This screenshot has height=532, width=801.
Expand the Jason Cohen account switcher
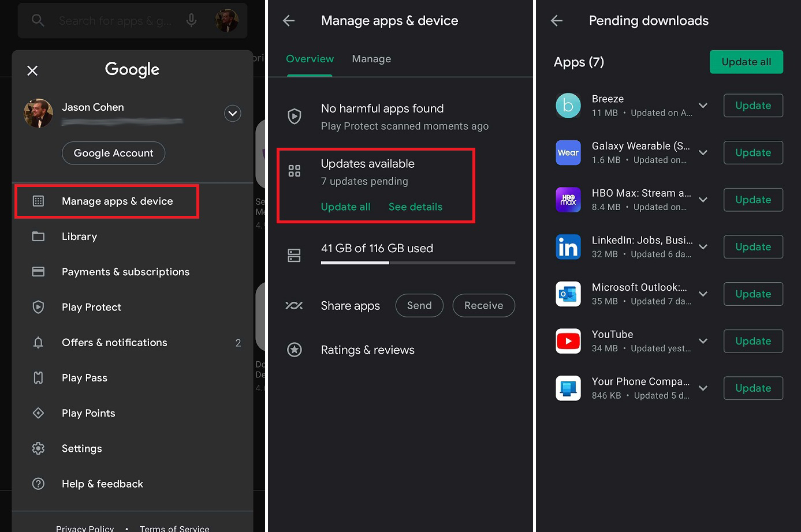click(x=232, y=113)
